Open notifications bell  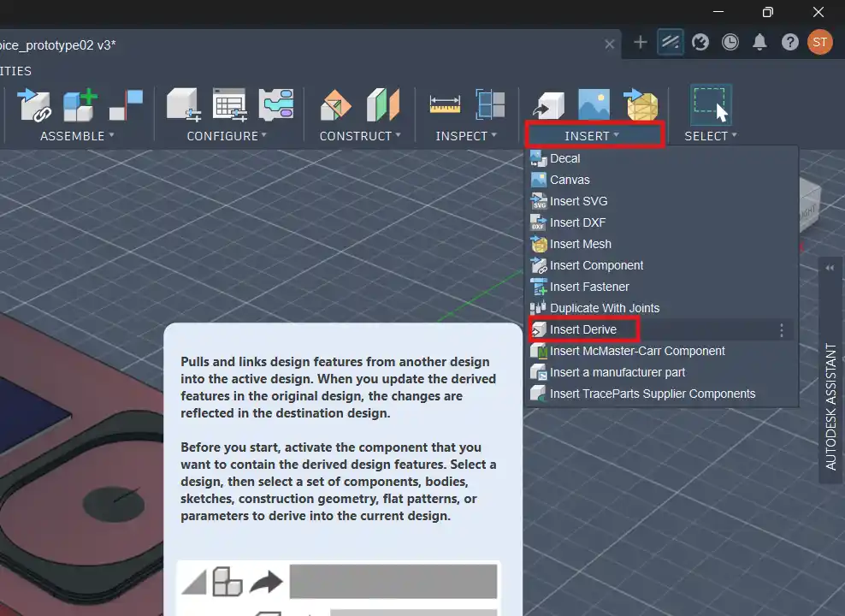tap(759, 42)
